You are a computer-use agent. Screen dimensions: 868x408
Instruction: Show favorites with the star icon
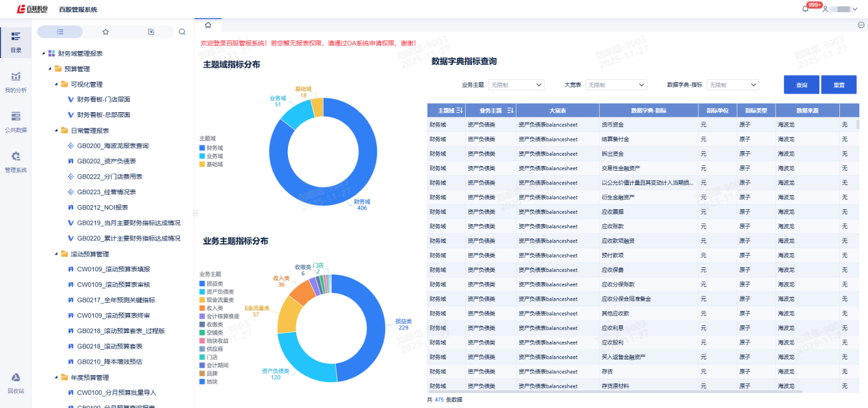(x=105, y=31)
